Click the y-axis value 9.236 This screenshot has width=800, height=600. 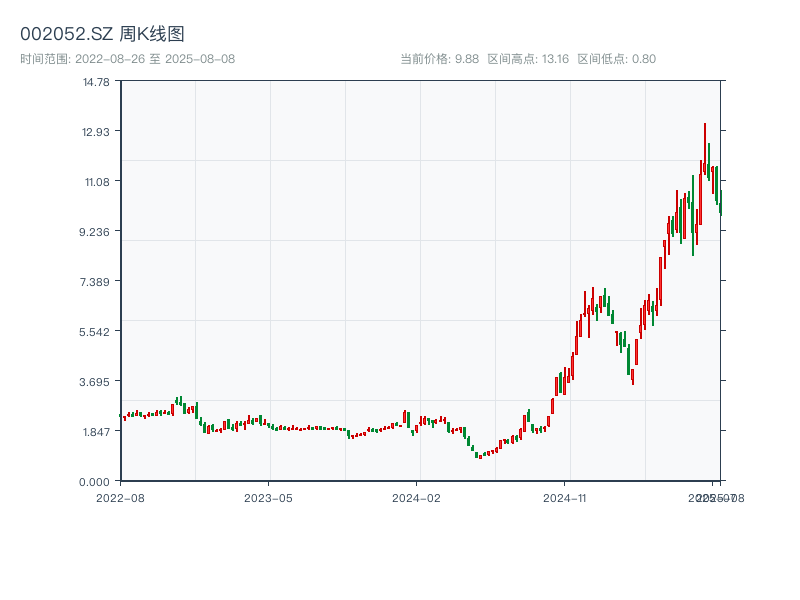tap(94, 232)
